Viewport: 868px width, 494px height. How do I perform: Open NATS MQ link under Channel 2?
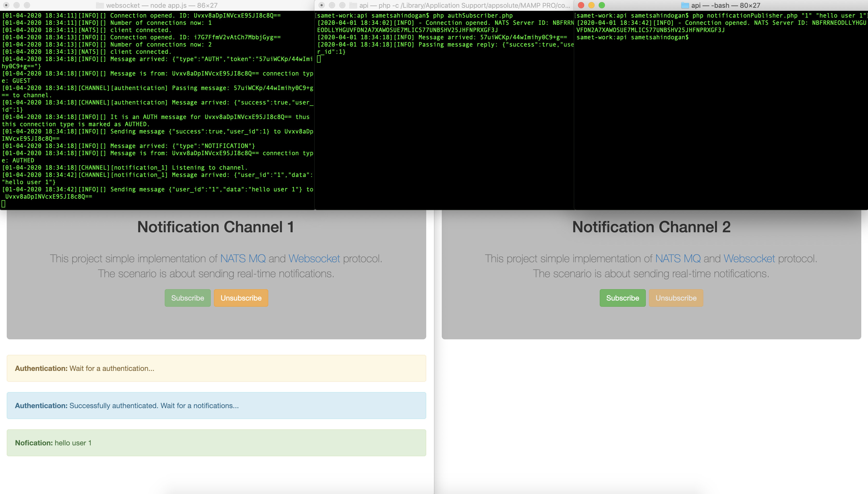678,259
